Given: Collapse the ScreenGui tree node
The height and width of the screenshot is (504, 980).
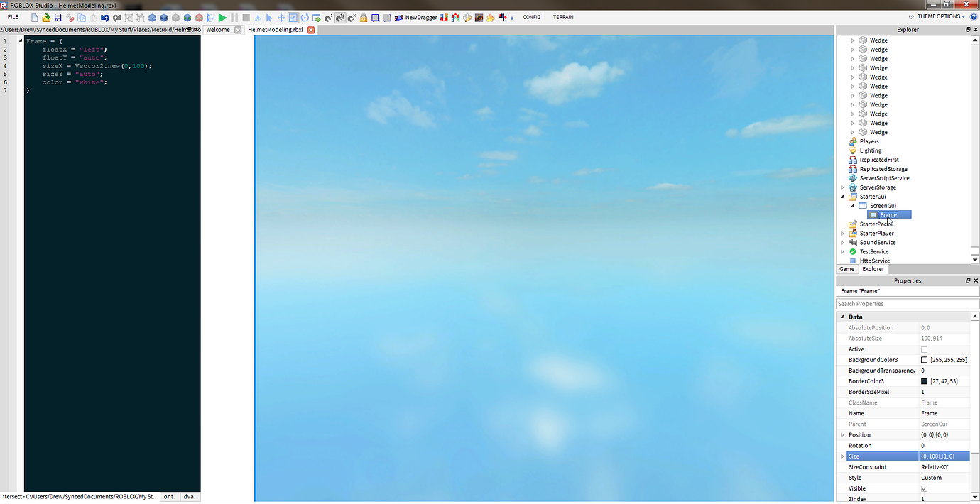Looking at the screenshot, I should pos(853,206).
